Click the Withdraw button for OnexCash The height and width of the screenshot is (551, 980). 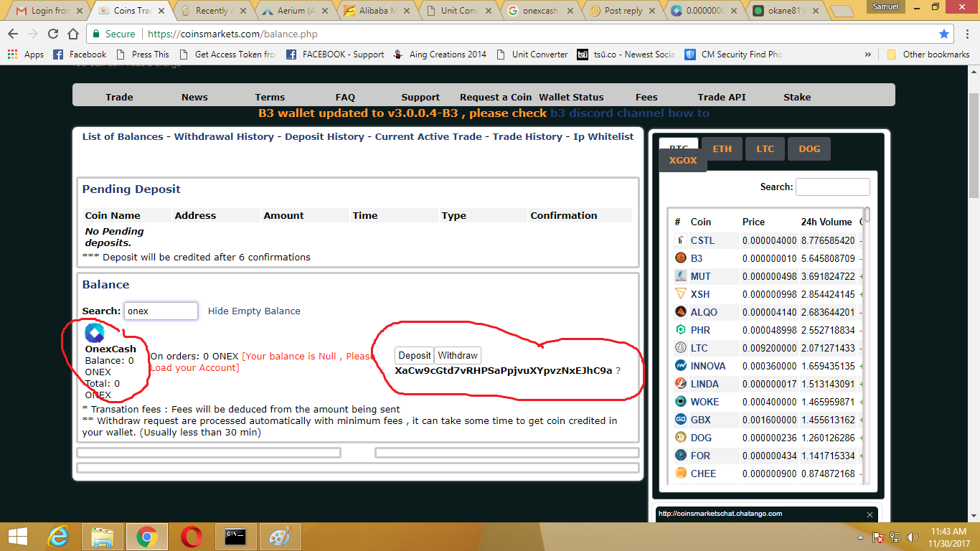pyautogui.click(x=458, y=355)
